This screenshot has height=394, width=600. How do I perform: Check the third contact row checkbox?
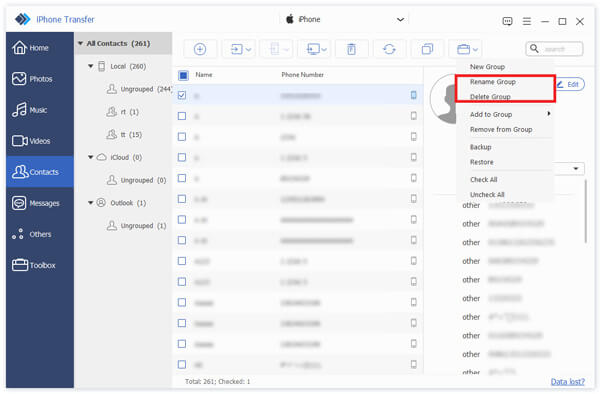[182, 137]
